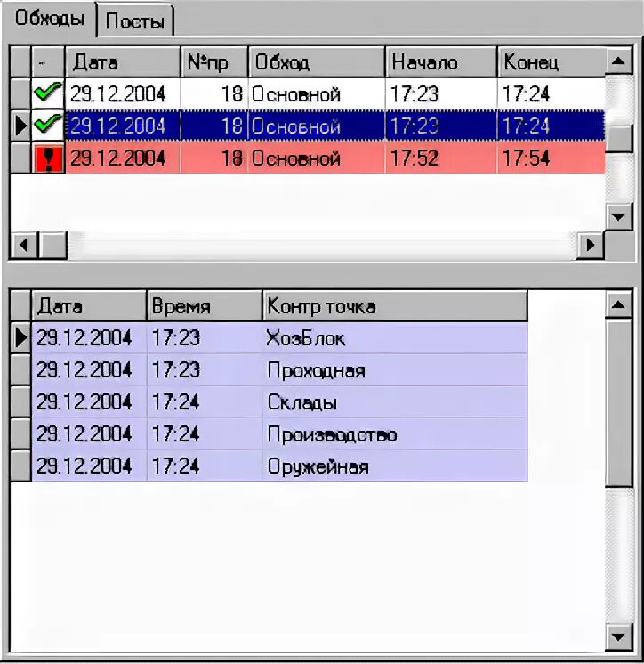Click vertical scrollbar thumb of upper table
The height and width of the screenshot is (664, 644).
(x=619, y=139)
